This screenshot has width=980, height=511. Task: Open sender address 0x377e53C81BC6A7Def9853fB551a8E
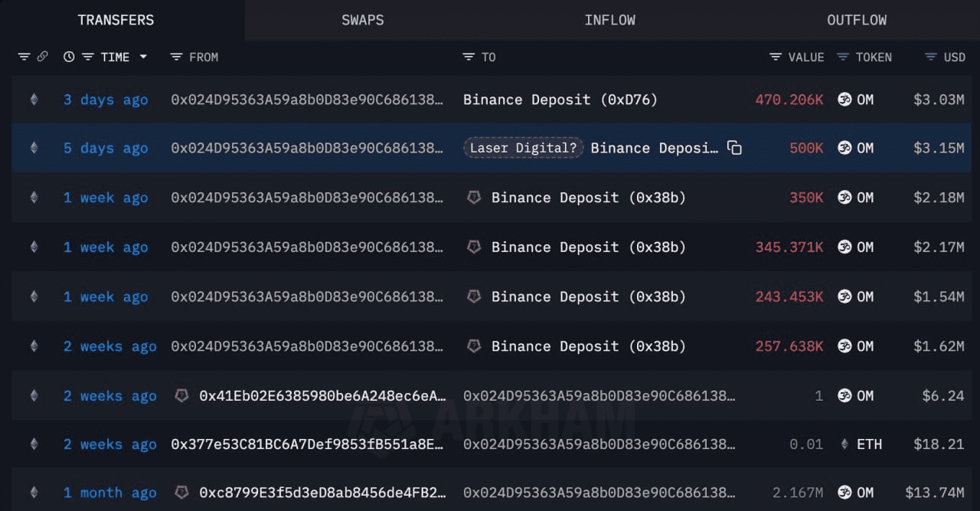(307, 444)
